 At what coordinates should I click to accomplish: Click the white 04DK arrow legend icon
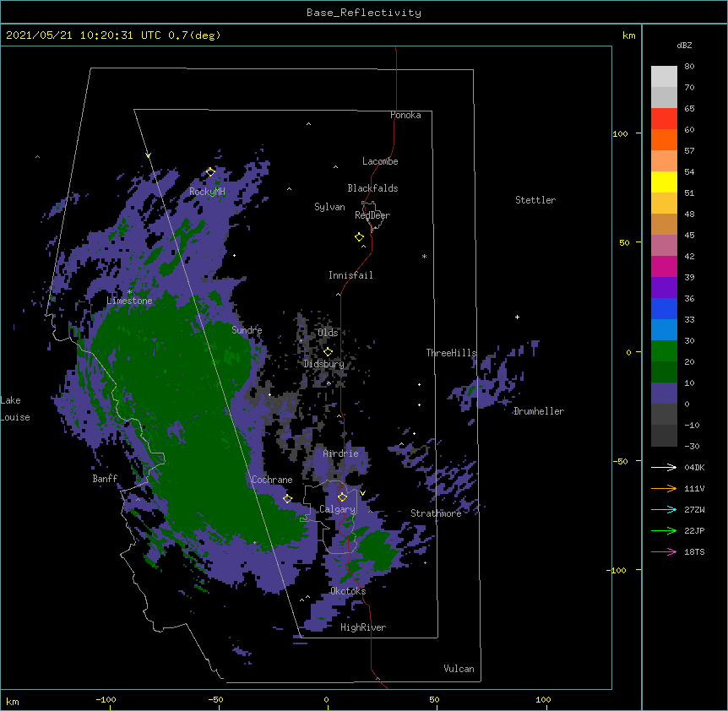click(664, 467)
